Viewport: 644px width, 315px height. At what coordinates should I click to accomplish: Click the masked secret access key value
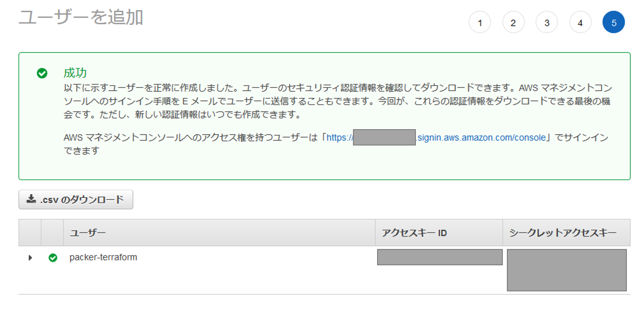coord(566,270)
